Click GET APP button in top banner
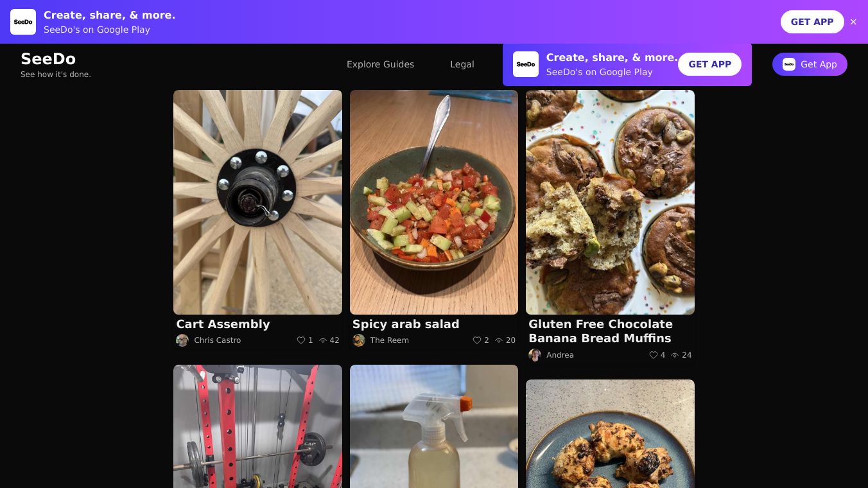The image size is (868, 488). [812, 22]
